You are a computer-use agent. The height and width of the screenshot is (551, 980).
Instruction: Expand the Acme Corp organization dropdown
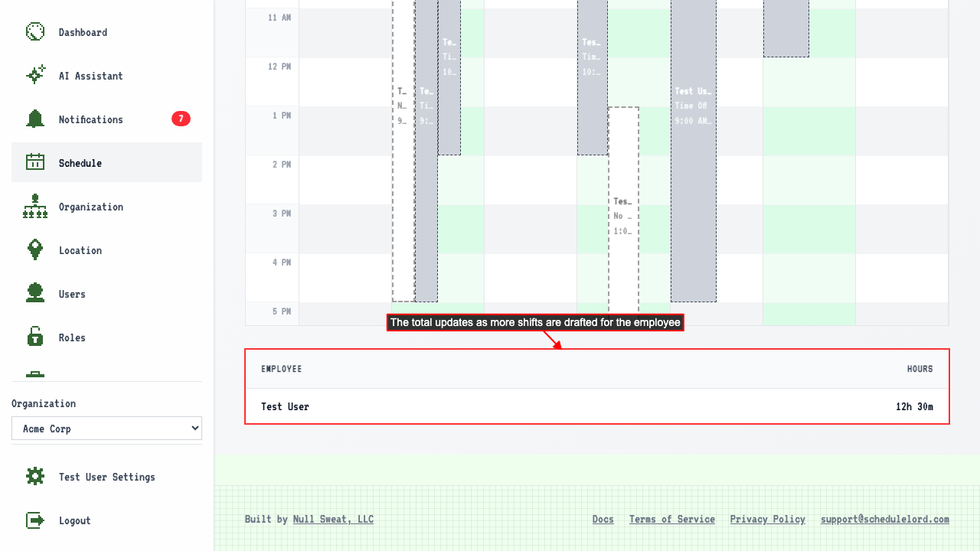point(106,429)
